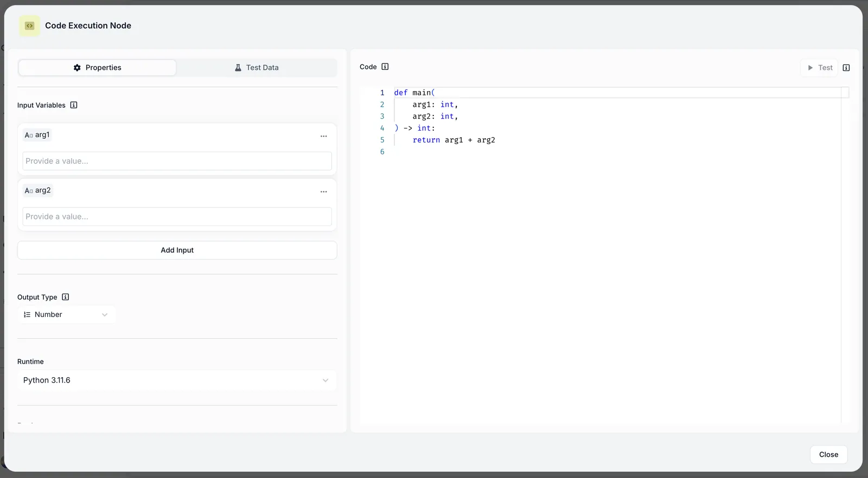The height and width of the screenshot is (478, 868).
Task: Click the Runtime label
Action: pos(30,361)
